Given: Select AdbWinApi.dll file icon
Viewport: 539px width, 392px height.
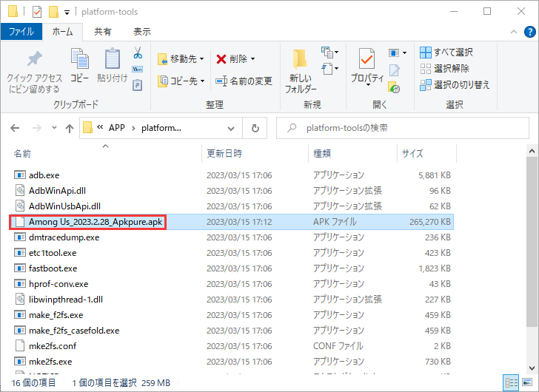Looking at the screenshot, I should 20,191.
